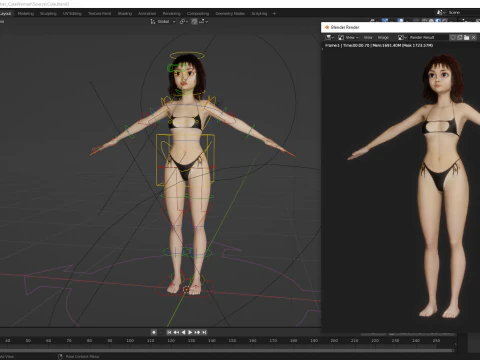Jump to the end frame in playback controls
480x360 pixels.
click(x=204, y=332)
